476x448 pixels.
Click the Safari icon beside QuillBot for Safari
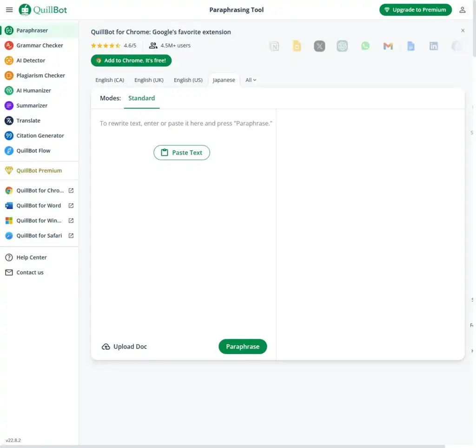pos(9,236)
